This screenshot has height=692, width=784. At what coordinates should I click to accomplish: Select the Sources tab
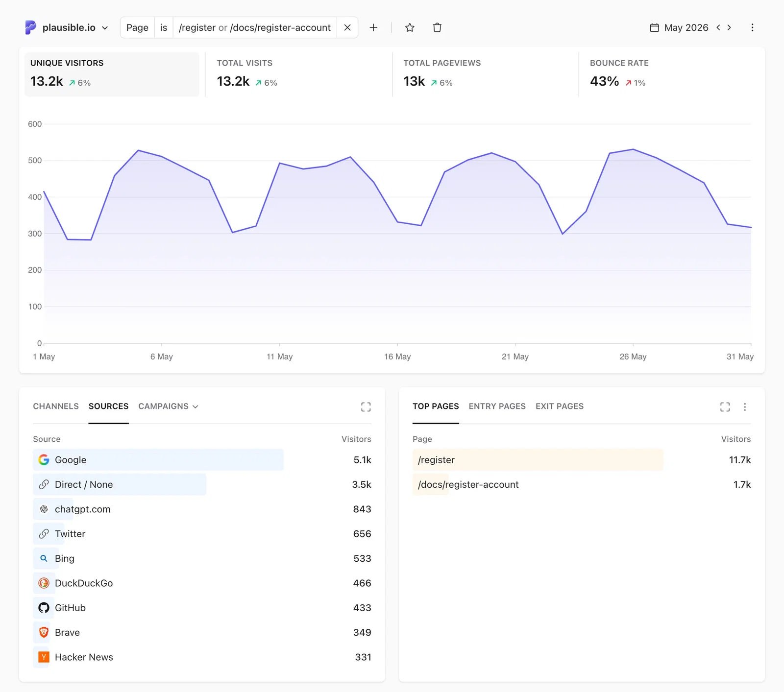(x=108, y=406)
